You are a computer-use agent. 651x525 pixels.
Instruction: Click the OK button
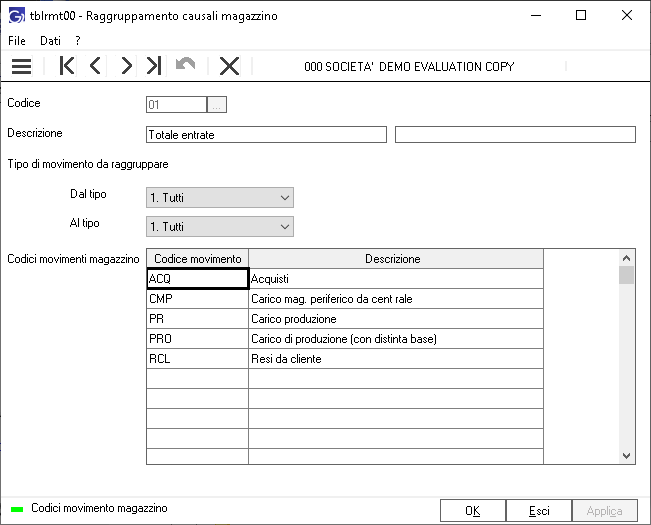pyautogui.click(x=473, y=510)
